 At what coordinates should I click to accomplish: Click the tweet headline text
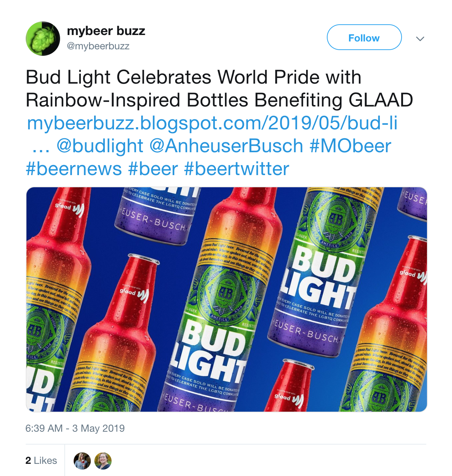[219, 89]
